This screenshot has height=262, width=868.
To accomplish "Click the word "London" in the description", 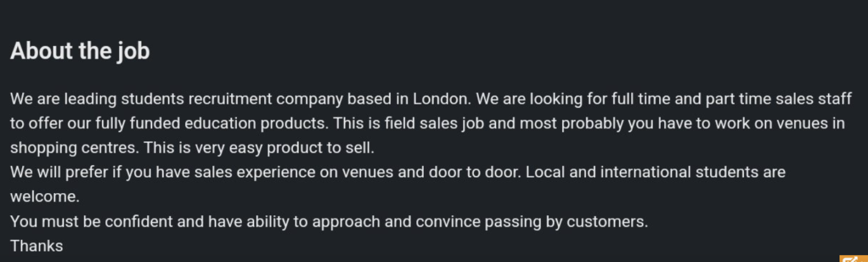I will coord(441,99).
